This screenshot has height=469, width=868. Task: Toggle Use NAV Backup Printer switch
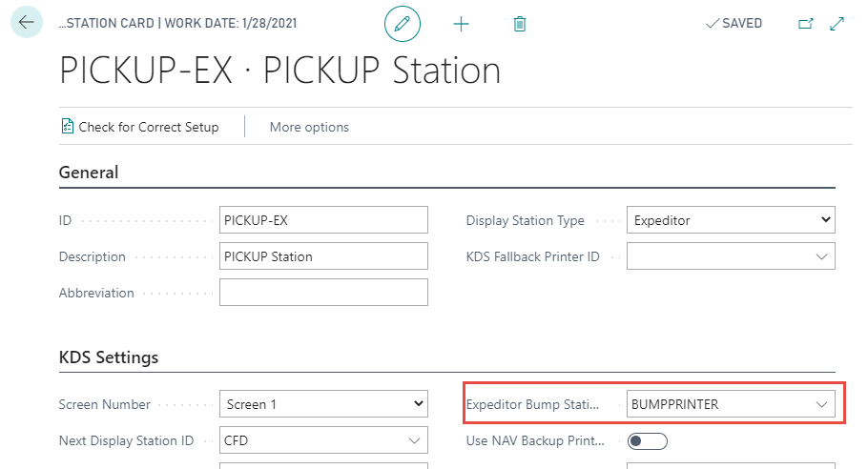coord(647,440)
